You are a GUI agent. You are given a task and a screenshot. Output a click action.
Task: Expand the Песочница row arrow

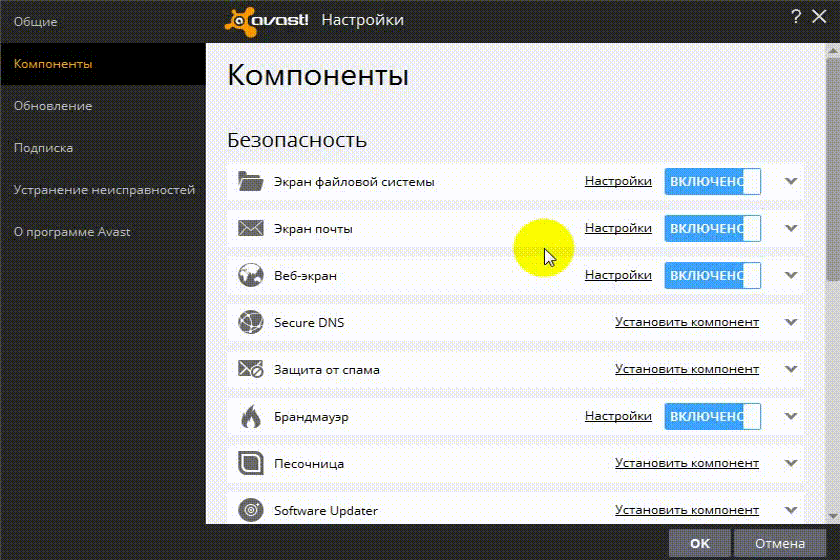point(791,464)
